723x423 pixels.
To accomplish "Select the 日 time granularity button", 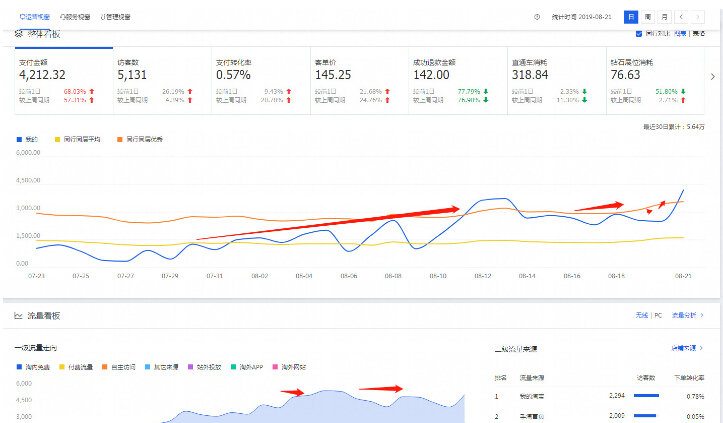I will click(630, 17).
